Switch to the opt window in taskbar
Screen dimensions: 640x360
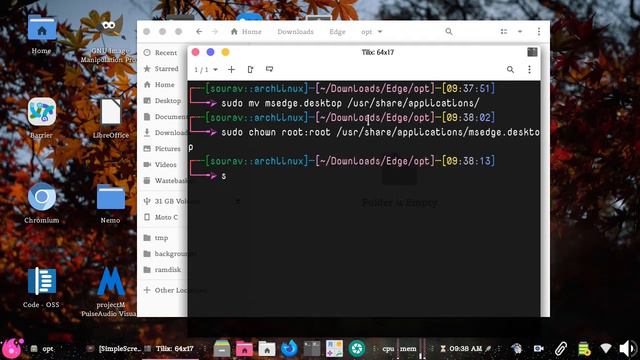click(x=42, y=349)
